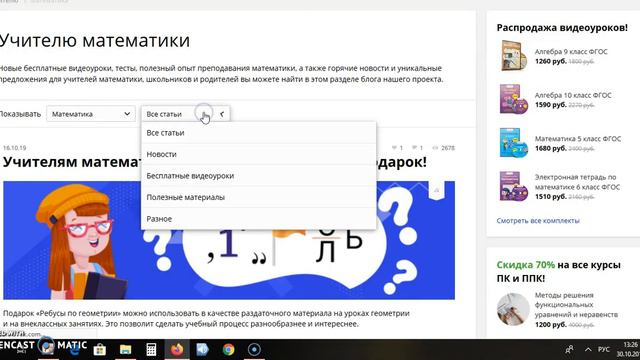This screenshot has width=640, height=360.
Task: Click the Алгебра 10 класс disc thumbnail
Action: coord(514,99)
